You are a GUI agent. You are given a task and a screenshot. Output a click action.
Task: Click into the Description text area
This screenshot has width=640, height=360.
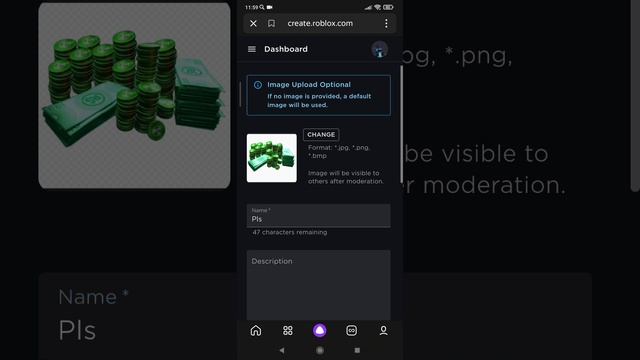(x=318, y=285)
